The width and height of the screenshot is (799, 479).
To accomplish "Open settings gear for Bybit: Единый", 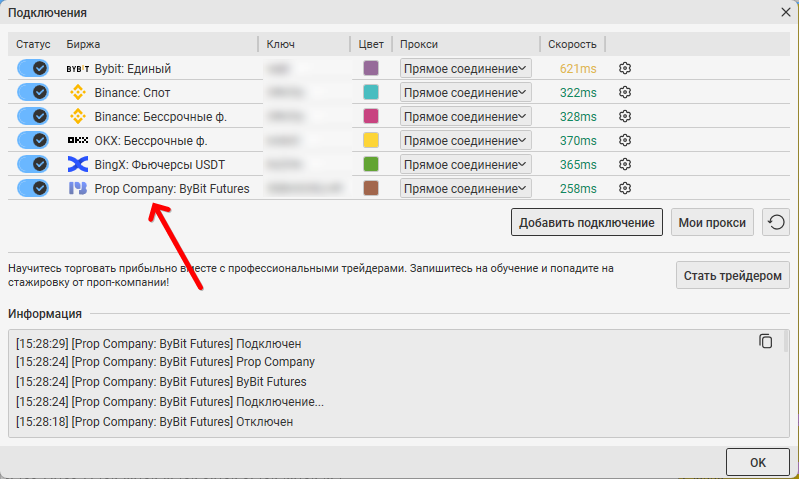I will pos(625,68).
